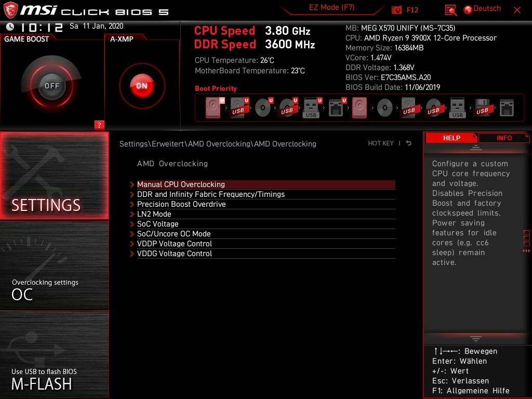The height and width of the screenshot is (399, 532).
Task: Select UEFI USB key boot icon
Action: 312,108
